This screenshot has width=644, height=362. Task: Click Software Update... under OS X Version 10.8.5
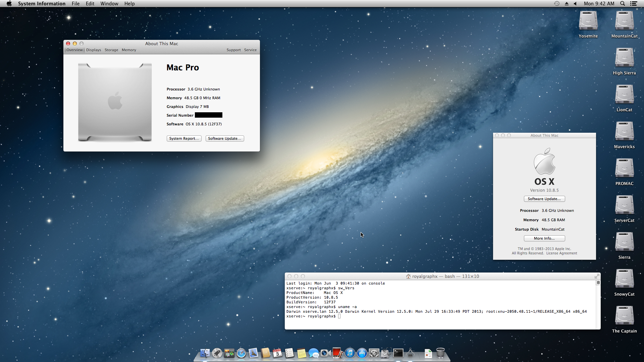544,199
